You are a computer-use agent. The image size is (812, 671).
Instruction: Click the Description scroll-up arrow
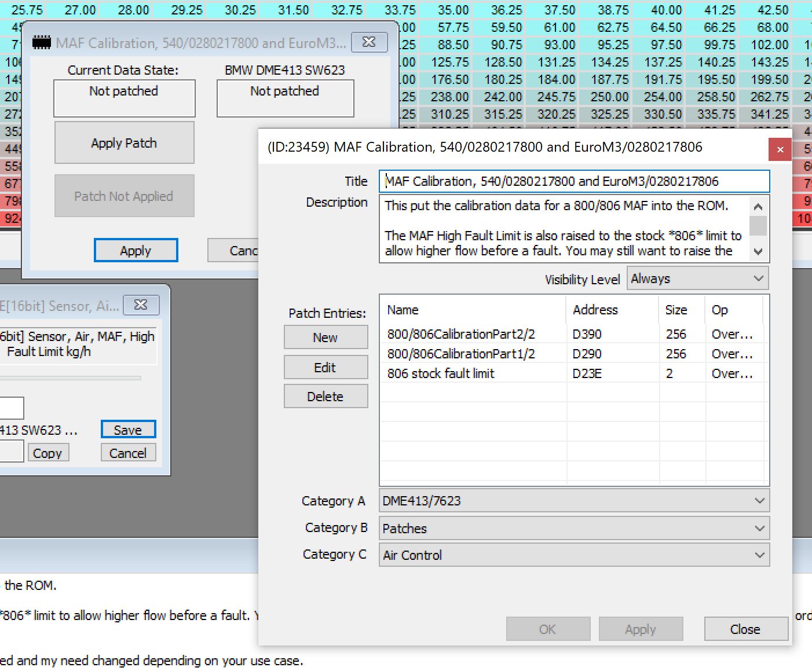point(759,207)
